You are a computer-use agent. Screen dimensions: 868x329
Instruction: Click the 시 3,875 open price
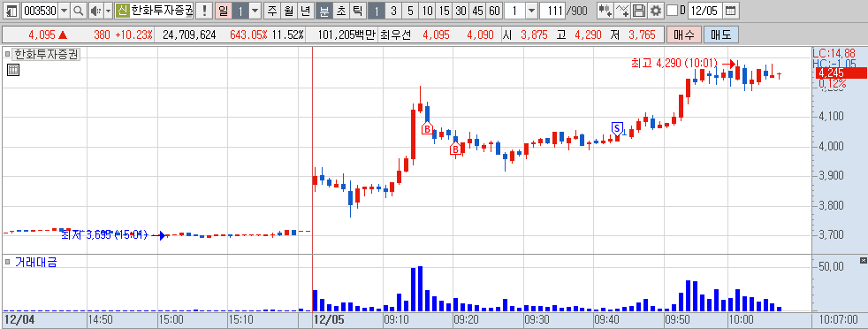(x=525, y=34)
